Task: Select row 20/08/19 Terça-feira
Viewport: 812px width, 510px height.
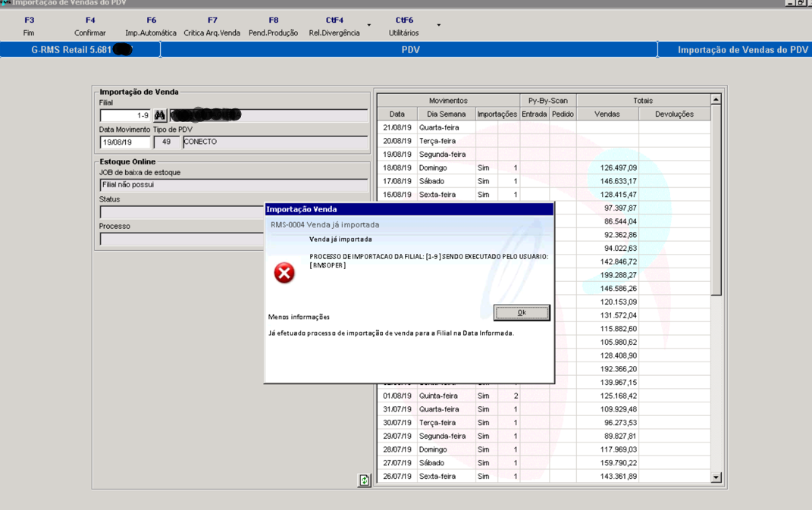Action: point(544,141)
